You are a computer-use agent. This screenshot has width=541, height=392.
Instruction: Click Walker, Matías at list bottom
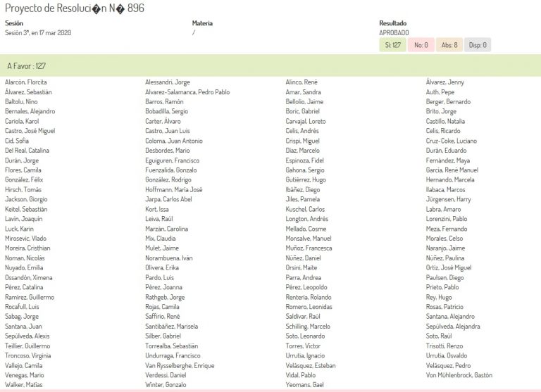click(x=24, y=385)
